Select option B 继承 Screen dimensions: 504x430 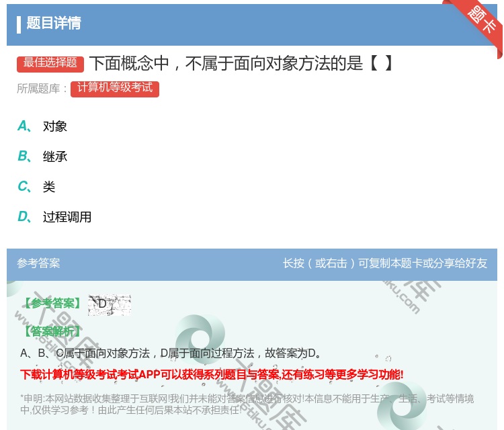pyautogui.click(x=42, y=157)
